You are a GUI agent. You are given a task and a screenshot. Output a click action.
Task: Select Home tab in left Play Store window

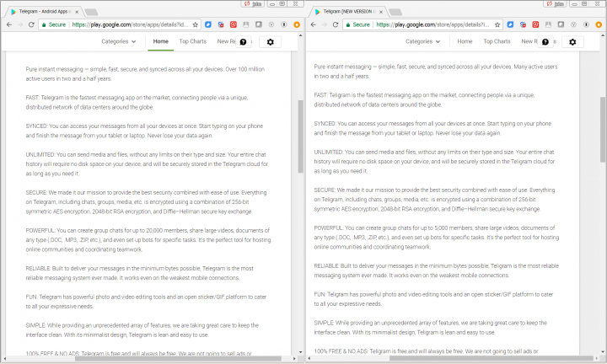pos(161,41)
